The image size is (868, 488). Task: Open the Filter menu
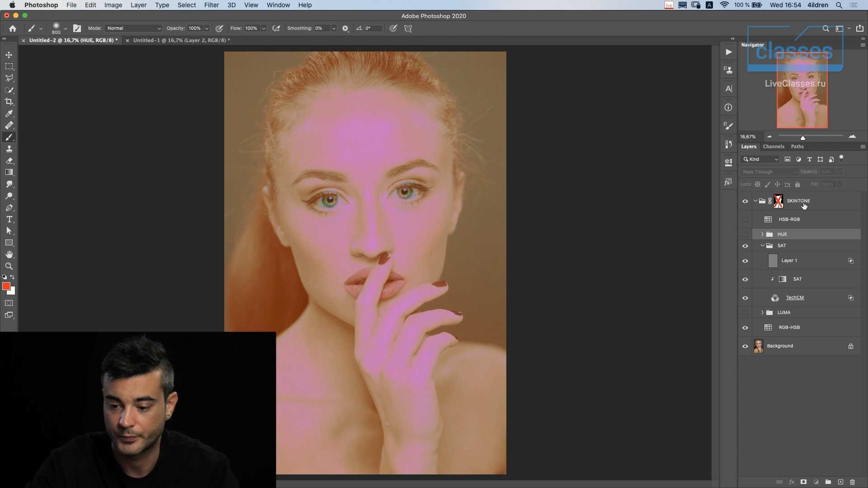tap(211, 5)
